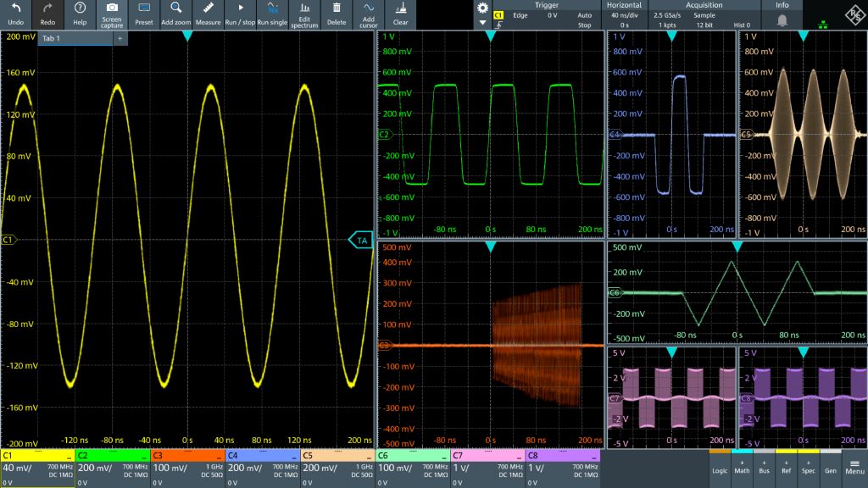Click the Logic button

720,468
